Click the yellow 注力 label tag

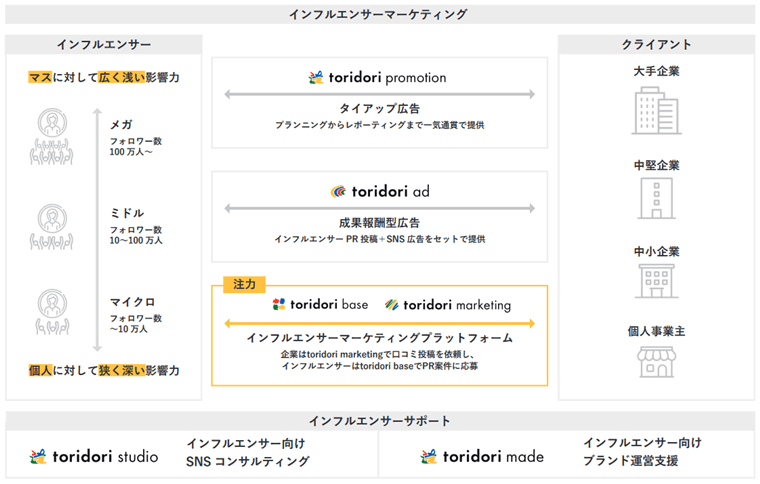coord(240,284)
